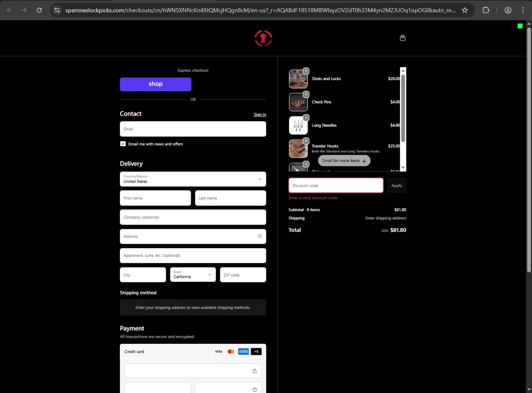Viewport: 532px width, 393px height.
Task: Open the State dropdown showing California
Action: click(x=193, y=275)
